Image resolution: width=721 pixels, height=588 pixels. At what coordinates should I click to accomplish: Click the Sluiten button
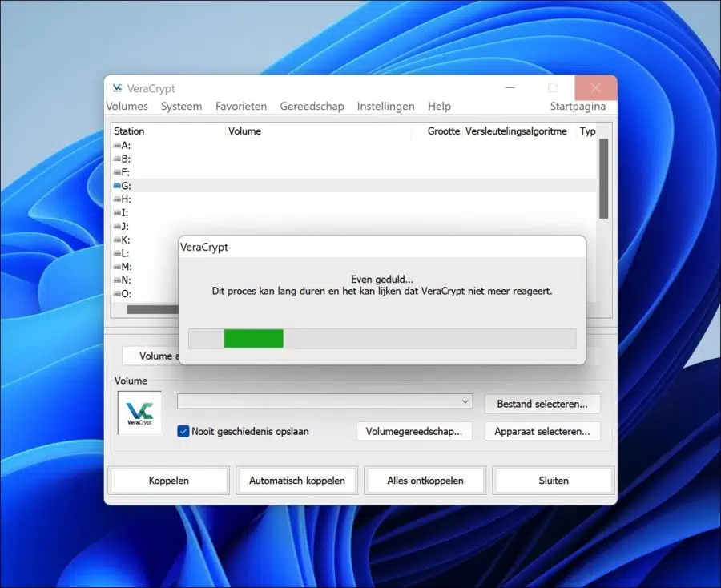[554, 481]
